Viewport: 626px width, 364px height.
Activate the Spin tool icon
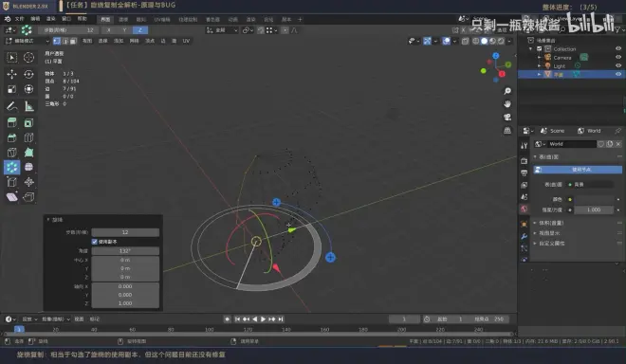point(11,167)
